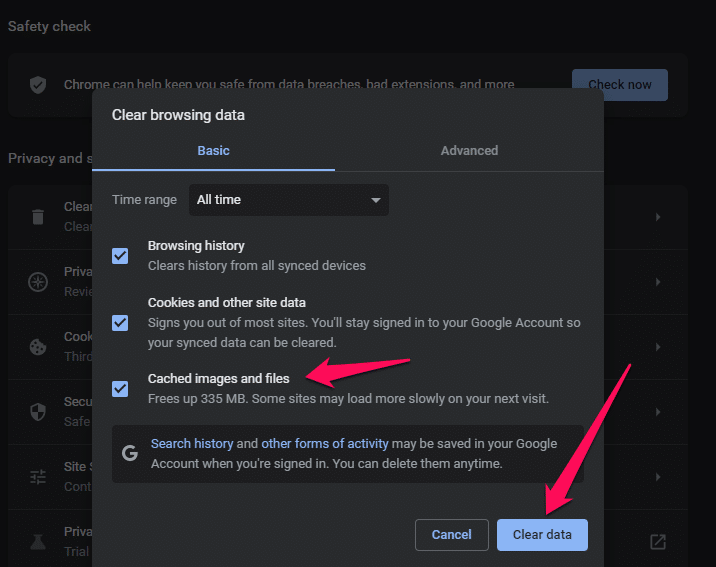Expand the Site settings row arrow
This screenshot has height=567, width=716.
click(x=658, y=477)
